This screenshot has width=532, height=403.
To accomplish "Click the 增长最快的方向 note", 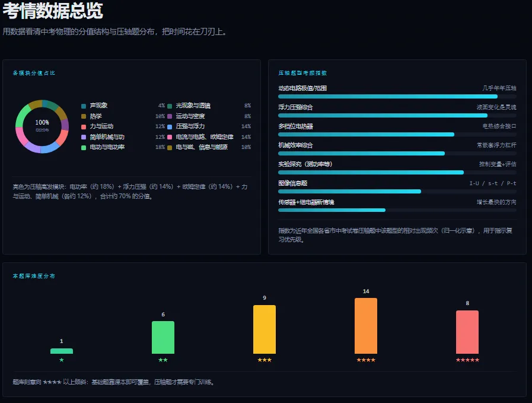I will (x=496, y=202).
